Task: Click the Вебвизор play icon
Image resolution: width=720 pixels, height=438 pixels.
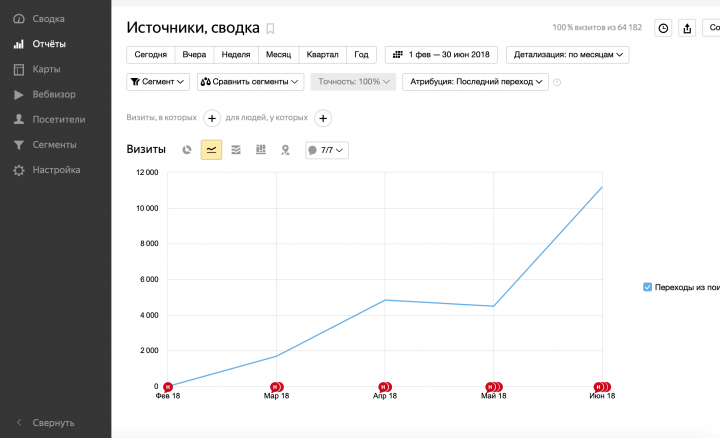Action: pos(19,95)
